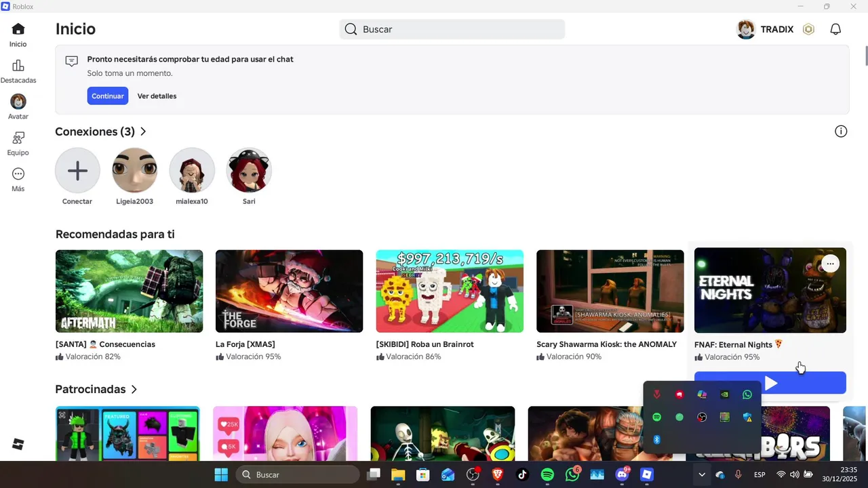This screenshot has height=488, width=868.
Task: Open the Aftermath Consecuencias game thumbnail
Action: 129,291
